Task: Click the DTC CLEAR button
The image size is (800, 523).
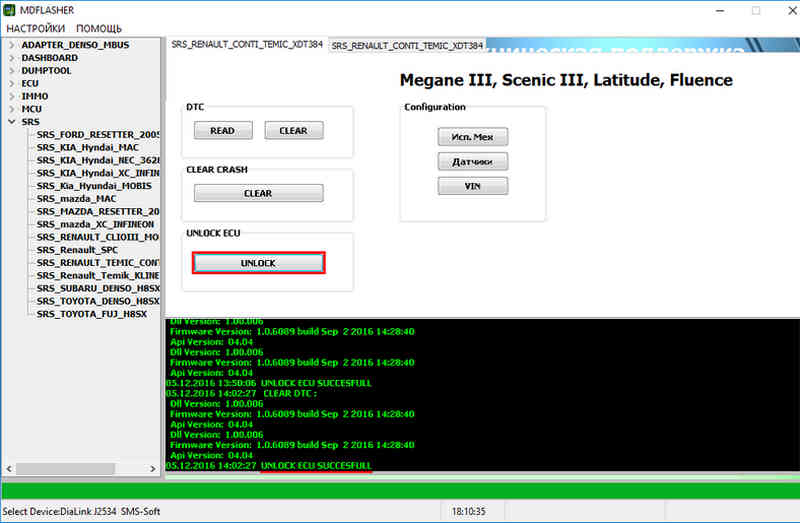Action: [x=293, y=131]
